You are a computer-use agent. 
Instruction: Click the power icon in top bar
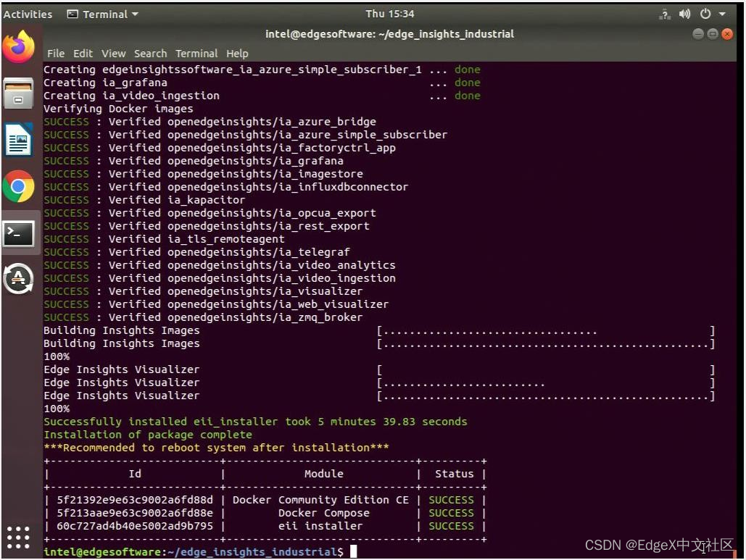click(x=705, y=14)
